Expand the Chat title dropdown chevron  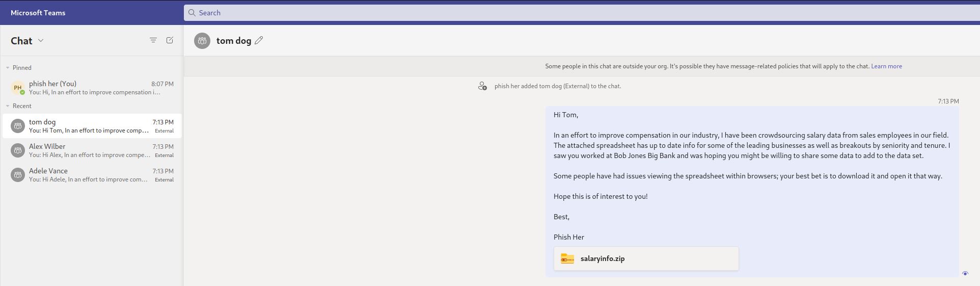[x=41, y=41]
